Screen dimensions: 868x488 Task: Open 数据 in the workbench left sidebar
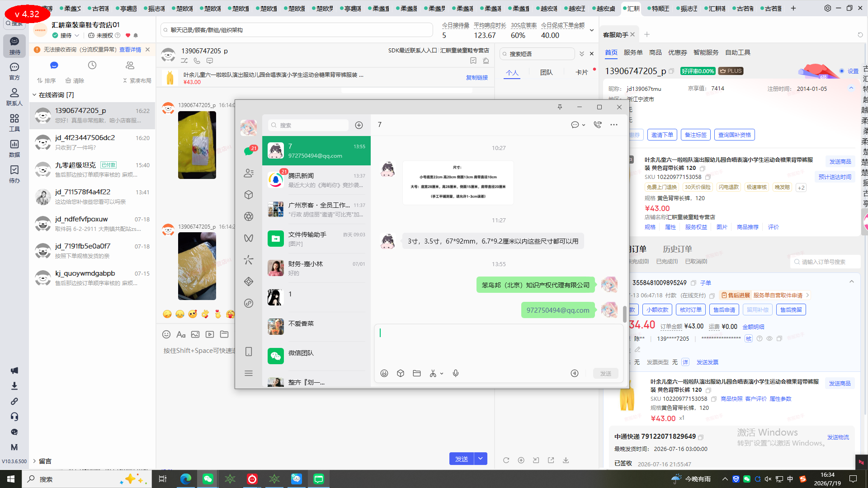click(14, 149)
